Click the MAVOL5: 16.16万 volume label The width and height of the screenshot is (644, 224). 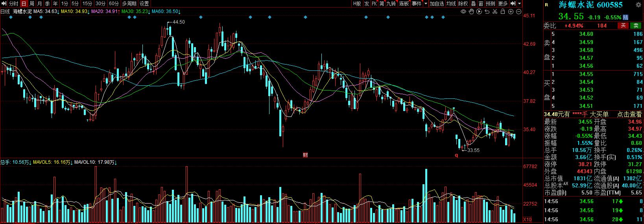point(52,162)
